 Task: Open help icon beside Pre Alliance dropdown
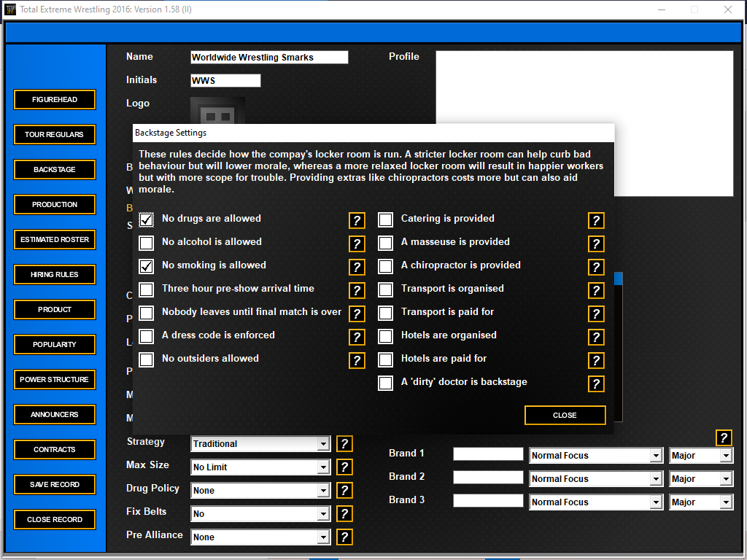tap(344, 537)
